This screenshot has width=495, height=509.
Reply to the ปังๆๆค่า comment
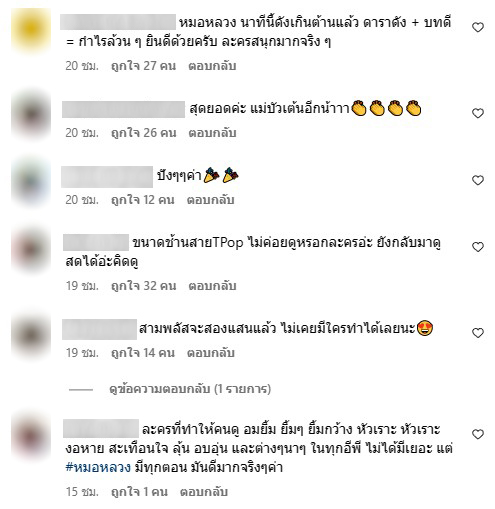click(x=210, y=200)
